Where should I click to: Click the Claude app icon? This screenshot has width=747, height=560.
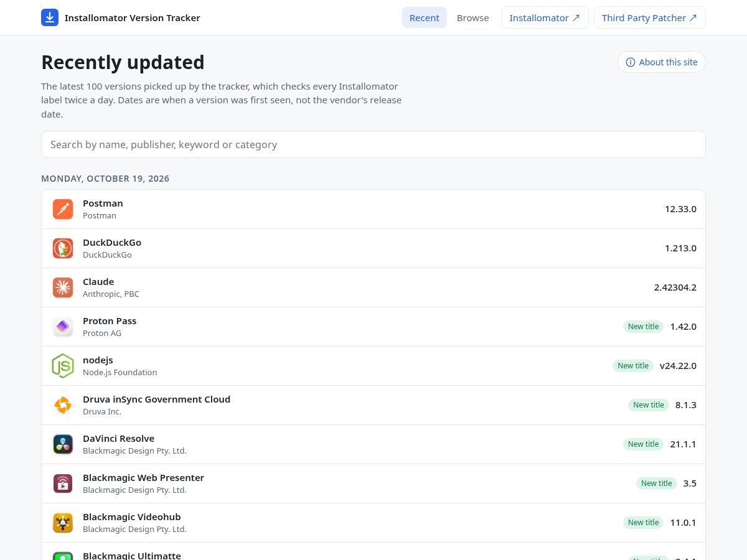[x=63, y=287]
